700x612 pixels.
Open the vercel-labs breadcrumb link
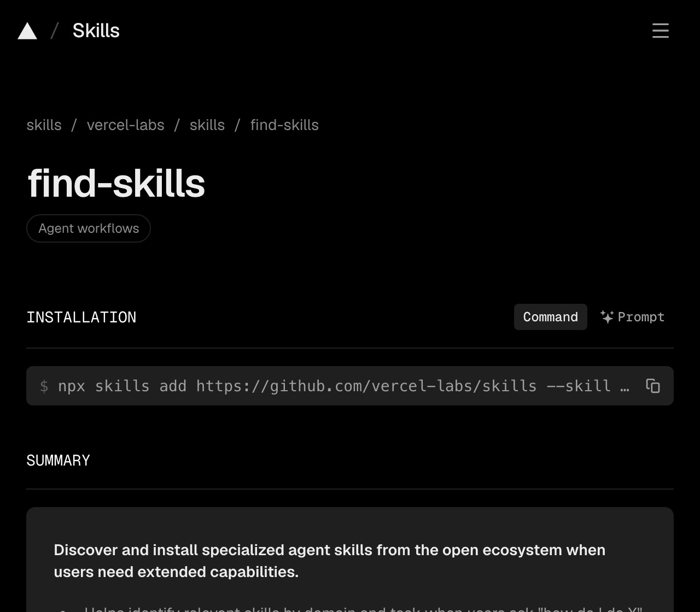coord(125,125)
